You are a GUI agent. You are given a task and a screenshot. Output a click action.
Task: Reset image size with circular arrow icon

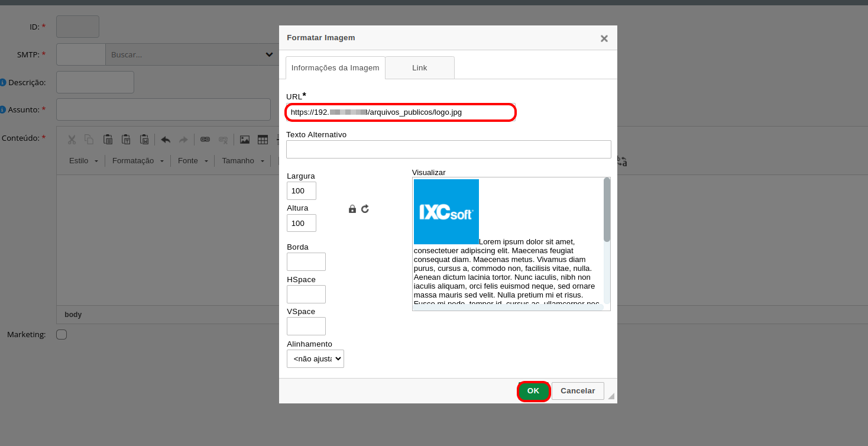click(365, 209)
